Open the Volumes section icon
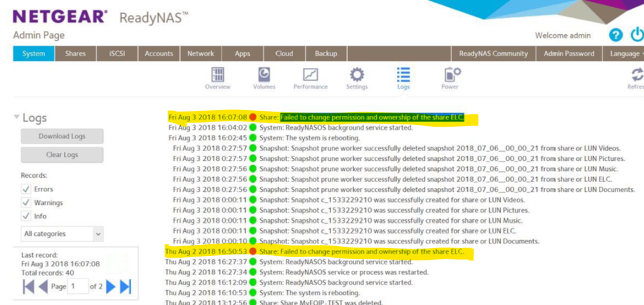 pyautogui.click(x=264, y=74)
